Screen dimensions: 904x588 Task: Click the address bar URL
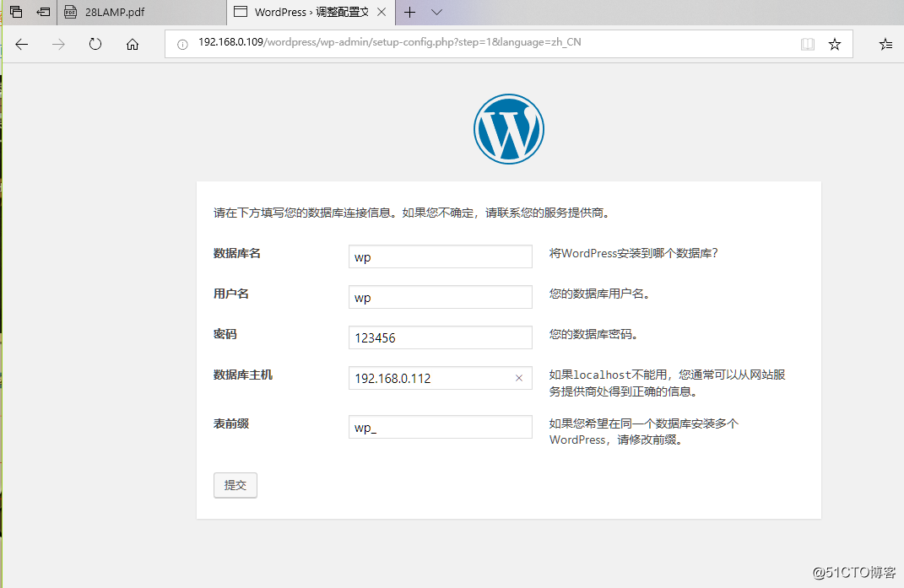[x=390, y=42]
